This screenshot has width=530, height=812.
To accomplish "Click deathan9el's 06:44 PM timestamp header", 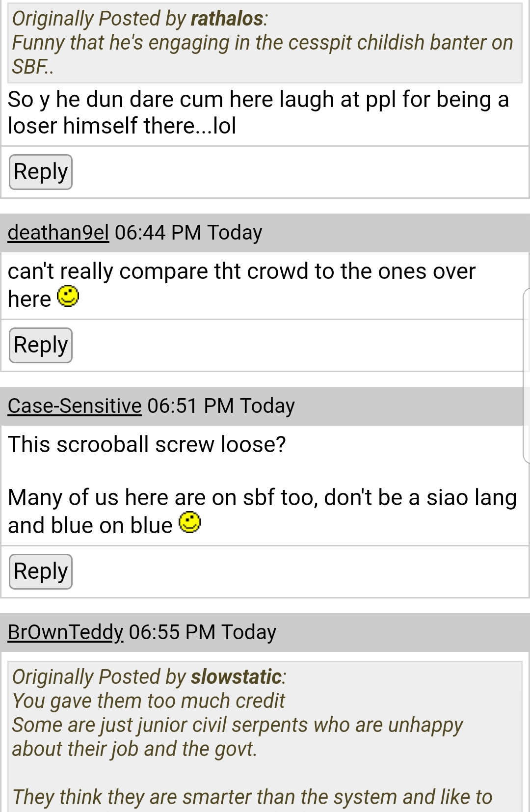I will point(188,233).
